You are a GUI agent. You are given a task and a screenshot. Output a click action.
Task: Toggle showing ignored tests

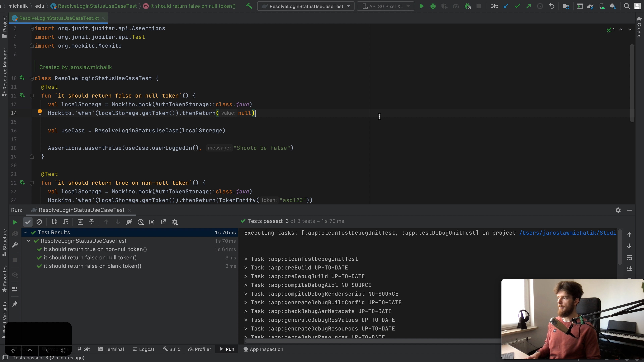coord(40,222)
